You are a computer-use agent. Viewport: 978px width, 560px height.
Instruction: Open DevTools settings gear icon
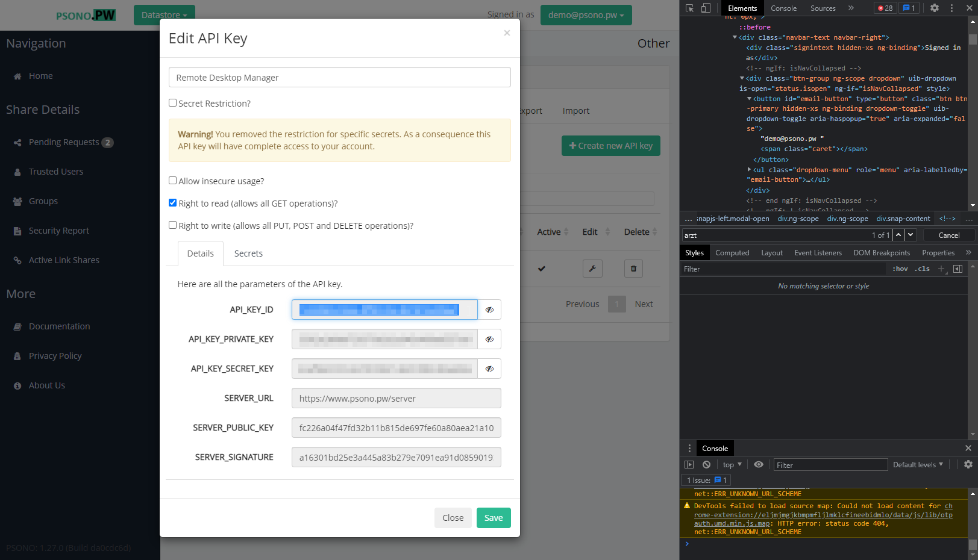[x=934, y=8]
